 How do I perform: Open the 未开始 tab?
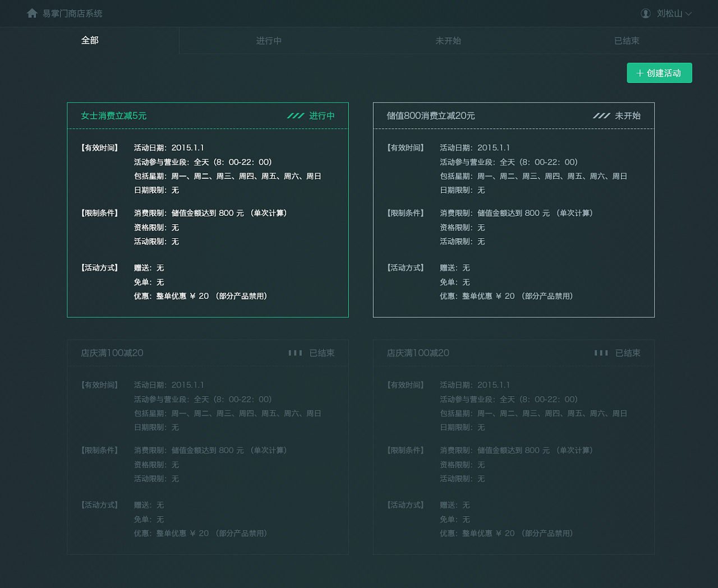448,41
